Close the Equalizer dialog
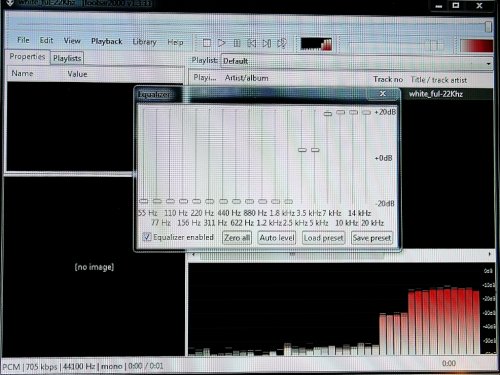This screenshot has width=500, height=375. (x=383, y=94)
